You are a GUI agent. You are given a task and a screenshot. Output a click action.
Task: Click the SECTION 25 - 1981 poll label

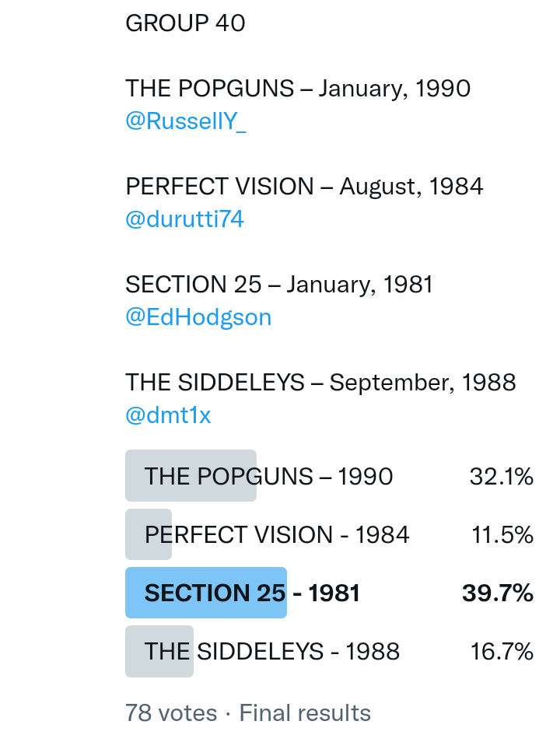pyautogui.click(x=252, y=593)
